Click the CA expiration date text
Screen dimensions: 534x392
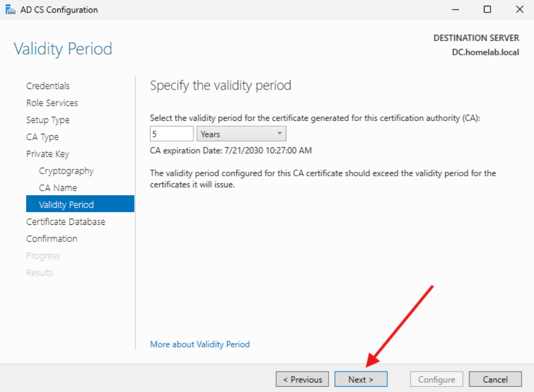pos(230,151)
